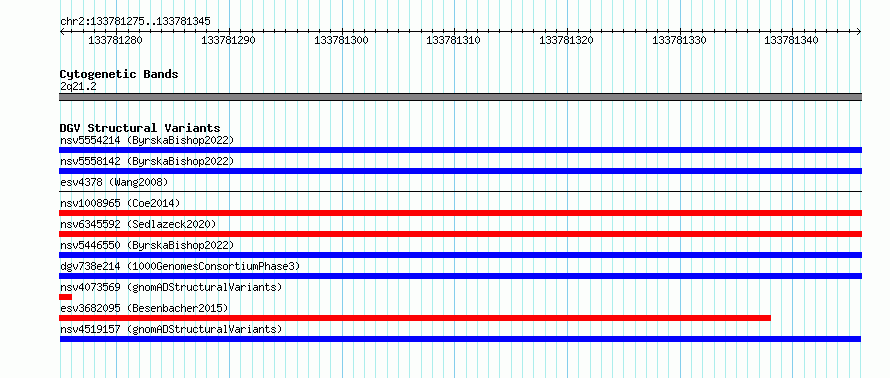The image size is (890, 378).
Task: Select the blue bar for nsv5554214
Action: (460, 150)
